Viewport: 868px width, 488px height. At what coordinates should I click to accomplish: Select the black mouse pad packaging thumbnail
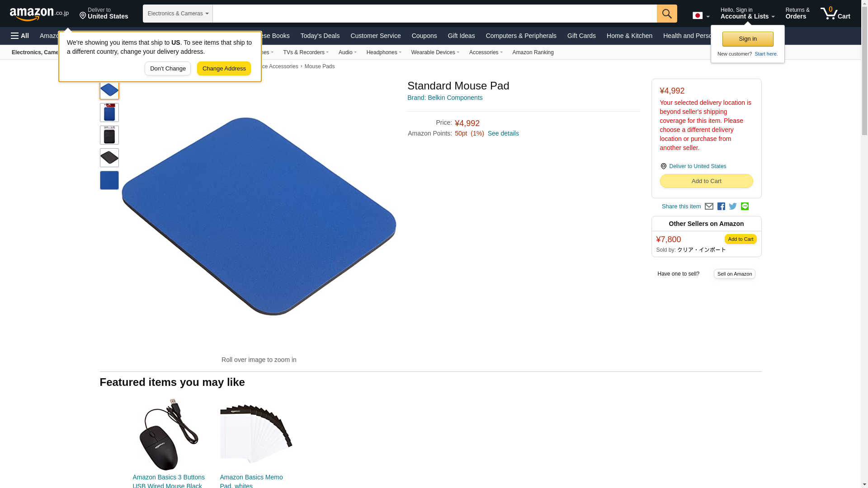coord(109,135)
